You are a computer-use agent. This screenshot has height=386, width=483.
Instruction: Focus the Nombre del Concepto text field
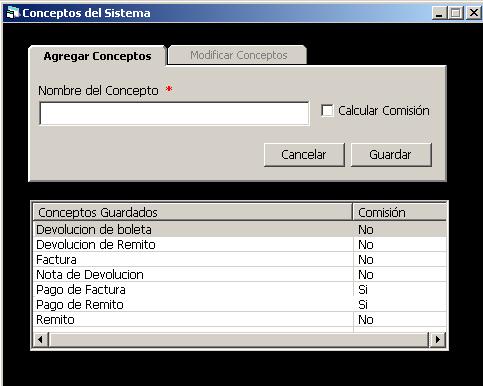click(174, 114)
